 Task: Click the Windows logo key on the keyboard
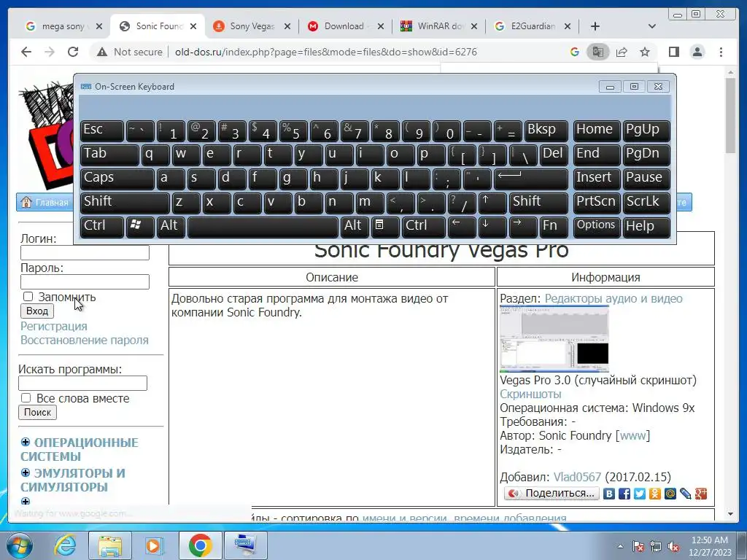(x=139, y=226)
